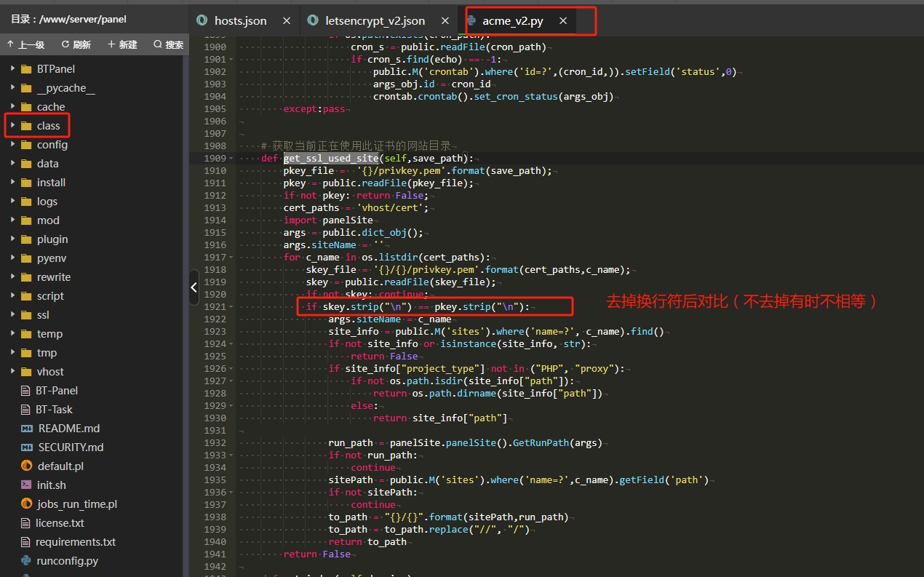Click the license.txt file icon
Image resolution: width=924 pixels, height=577 pixels.
click(x=26, y=523)
